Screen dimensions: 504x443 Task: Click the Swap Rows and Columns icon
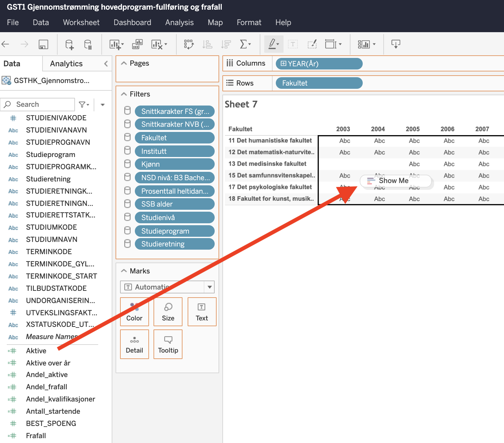coord(189,44)
